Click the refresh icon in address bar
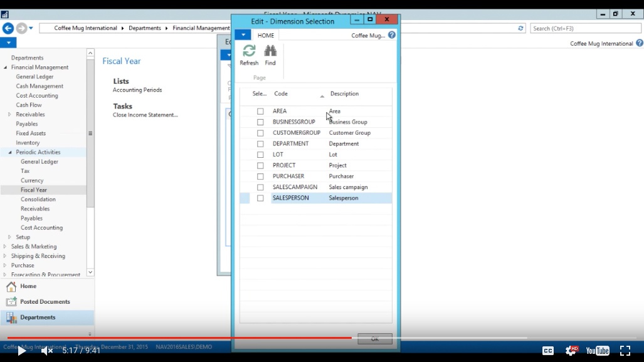Image resolution: width=644 pixels, height=362 pixels. click(x=520, y=28)
